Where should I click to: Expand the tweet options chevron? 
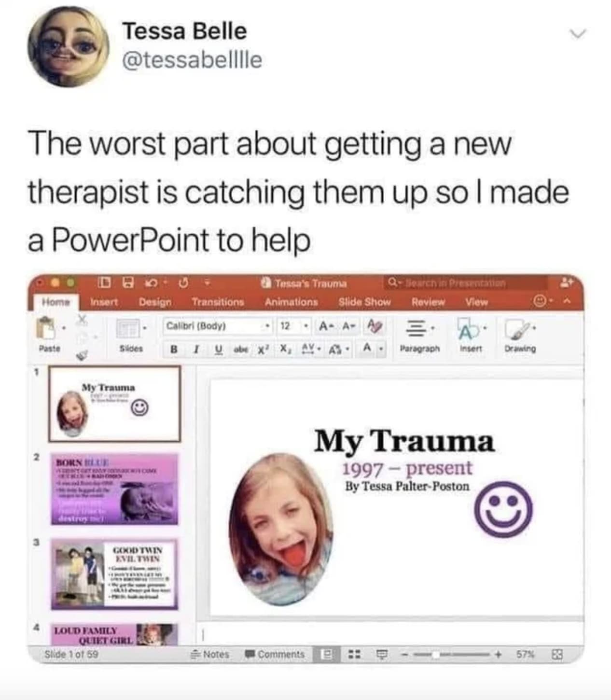coord(577,33)
